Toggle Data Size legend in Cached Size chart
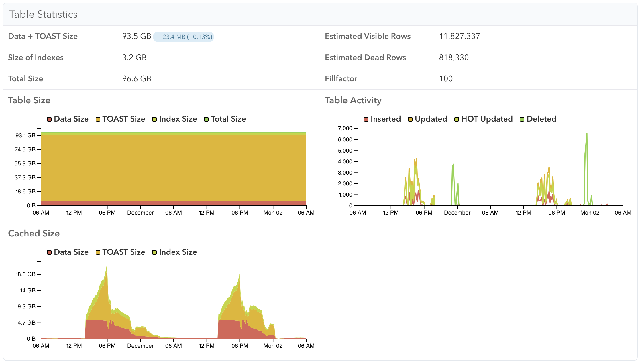This screenshot has width=640, height=364. tap(68, 252)
